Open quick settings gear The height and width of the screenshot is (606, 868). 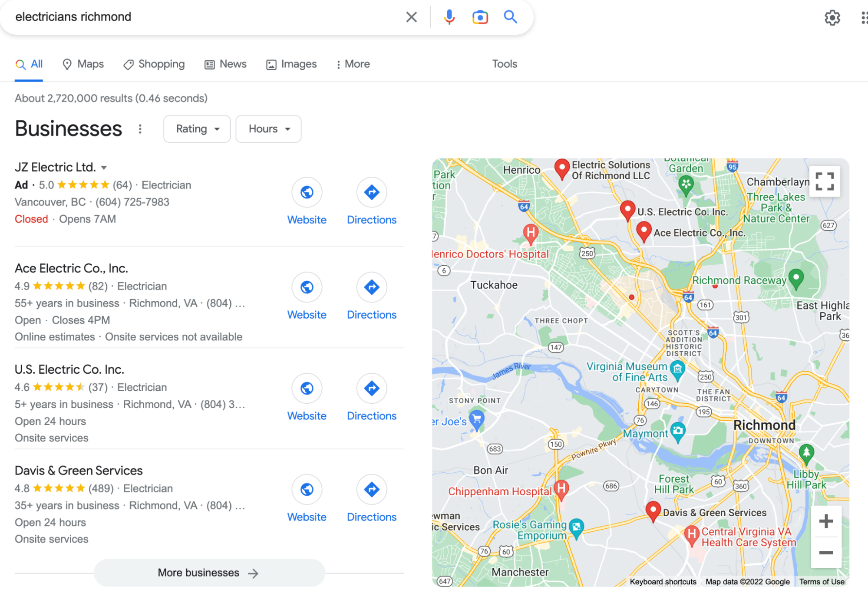click(x=832, y=18)
